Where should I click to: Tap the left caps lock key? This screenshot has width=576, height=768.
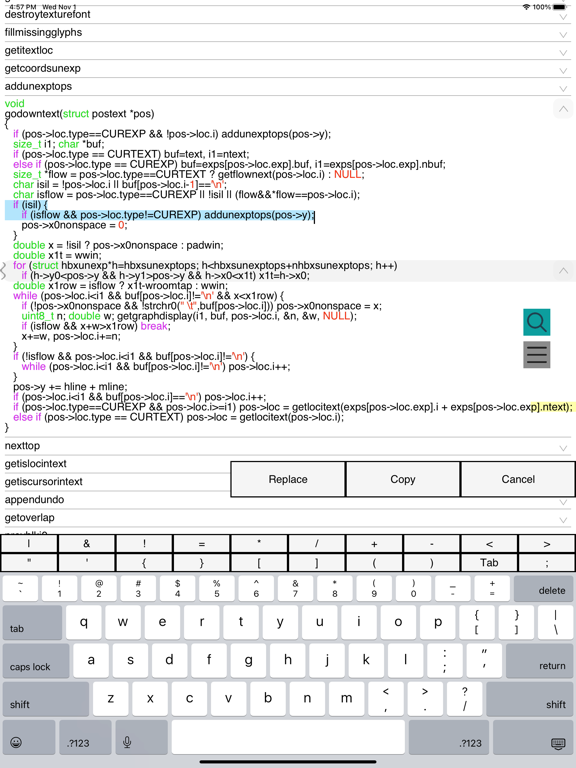pyautogui.click(x=36, y=661)
